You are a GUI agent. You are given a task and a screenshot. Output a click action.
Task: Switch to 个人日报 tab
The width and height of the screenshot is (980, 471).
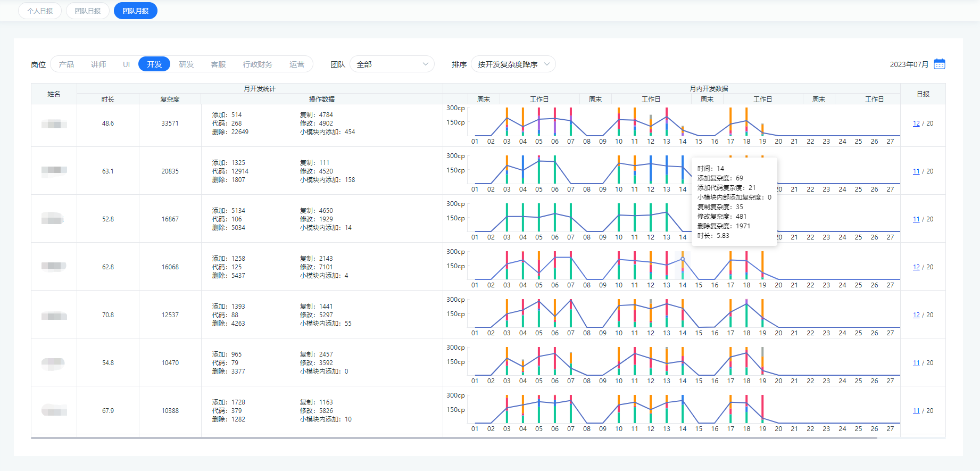point(40,11)
